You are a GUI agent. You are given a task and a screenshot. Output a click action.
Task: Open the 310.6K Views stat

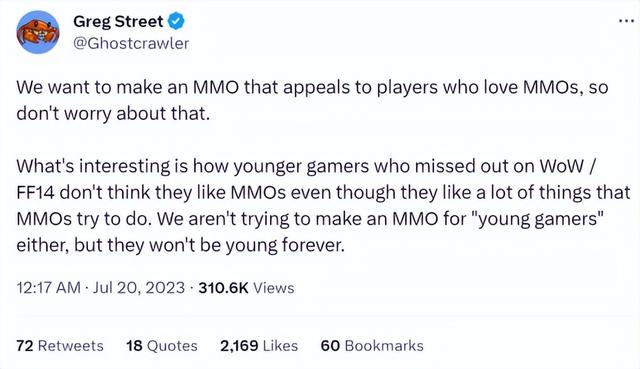pos(246,288)
